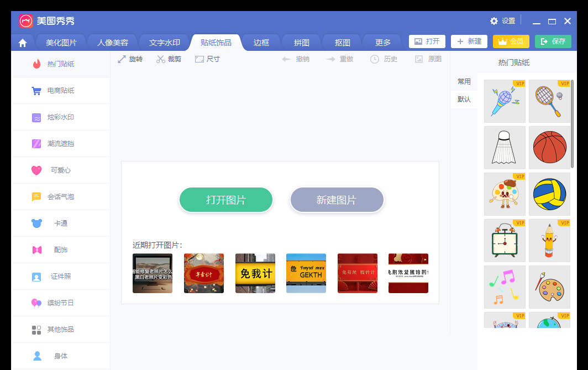
Task: Pick the microphone VIP sticker
Action: [x=505, y=101]
